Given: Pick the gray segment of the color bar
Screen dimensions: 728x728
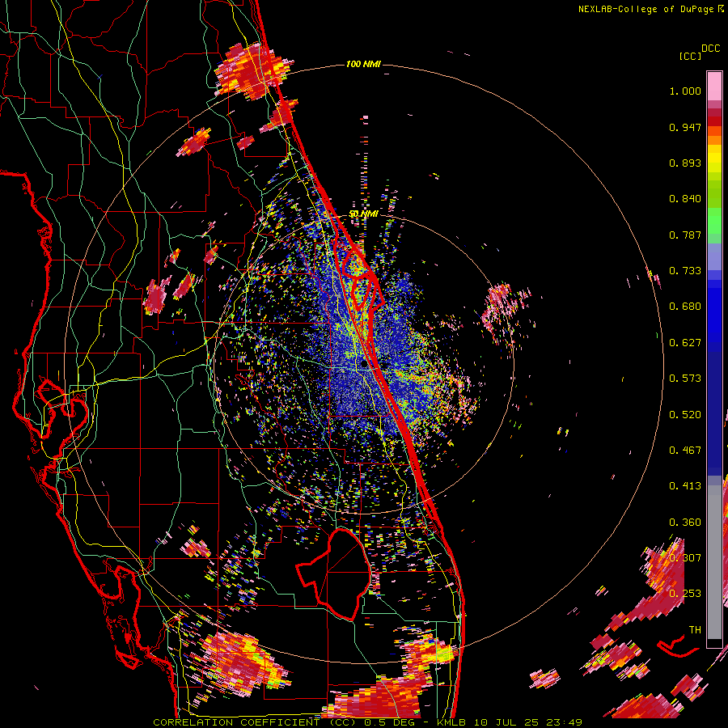Looking at the screenshot, I should click(714, 562).
